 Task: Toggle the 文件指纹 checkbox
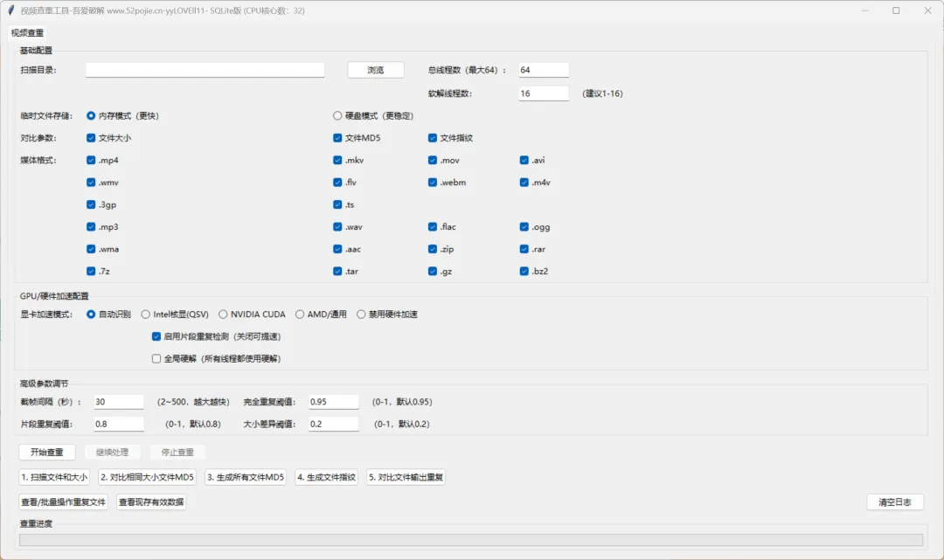[x=433, y=138]
